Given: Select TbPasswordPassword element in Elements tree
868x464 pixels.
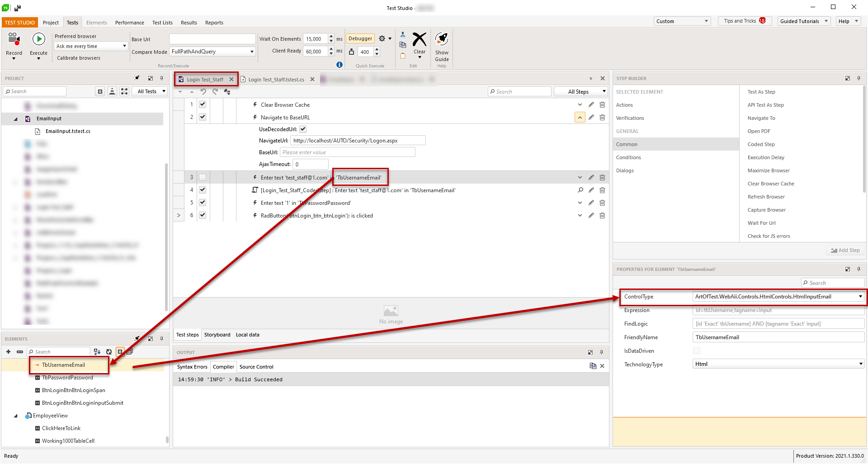Looking at the screenshot, I should click(x=67, y=378).
